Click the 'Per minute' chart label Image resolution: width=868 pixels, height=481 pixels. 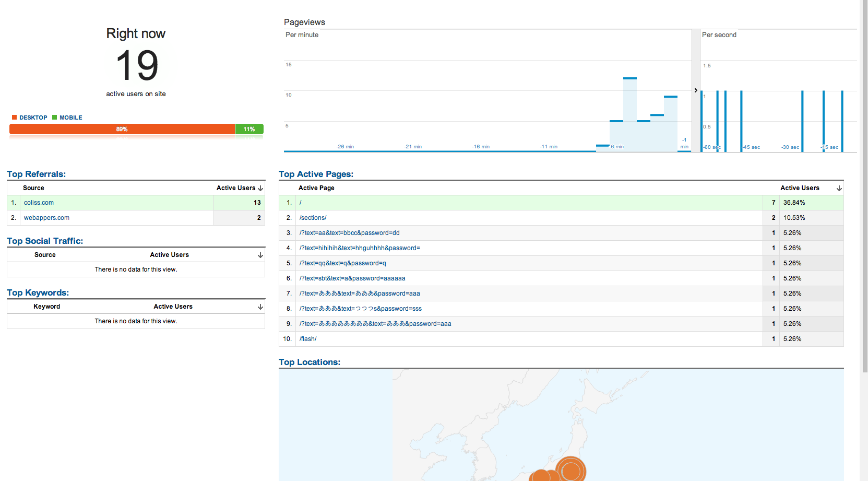pos(302,35)
